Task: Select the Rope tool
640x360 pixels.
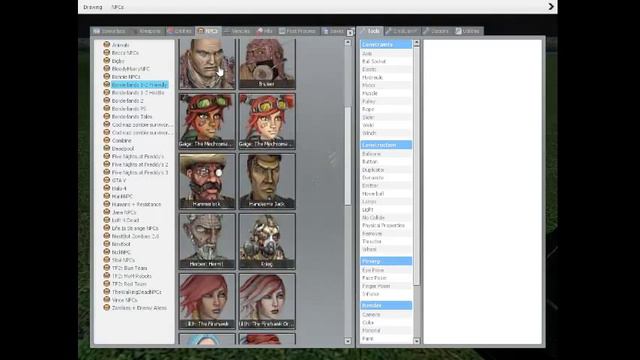Action: click(x=386, y=109)
